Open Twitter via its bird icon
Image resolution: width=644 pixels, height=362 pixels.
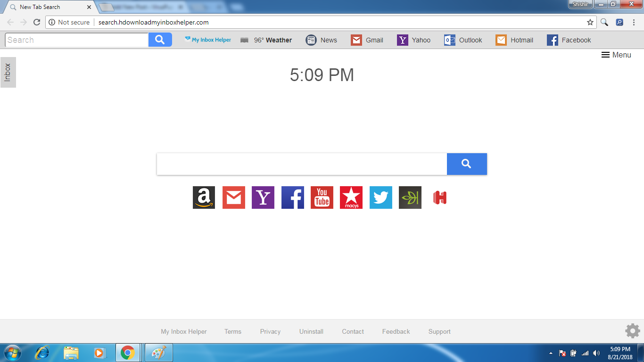pyautogui.click(x=380, y=197)
